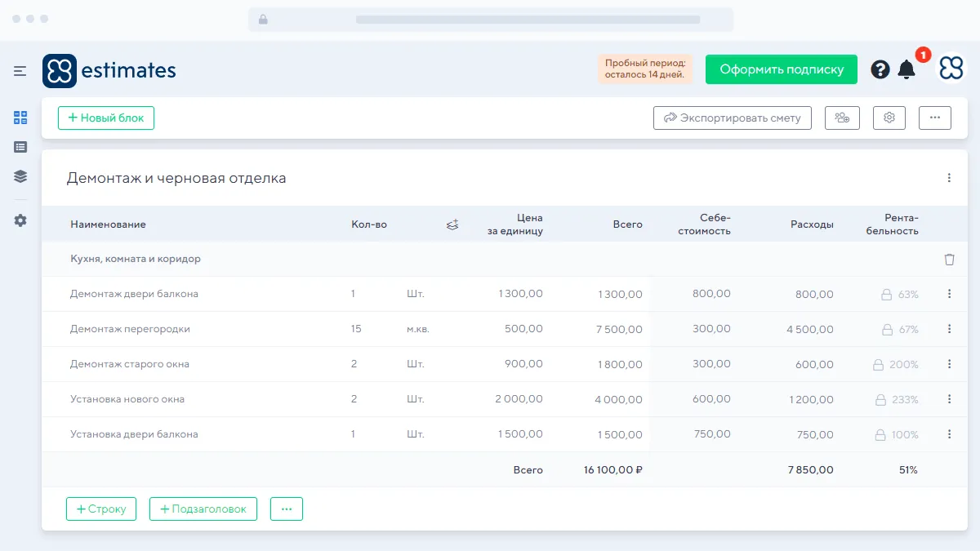
Task: Click the Экспортировать смету button
Action: [733, 118]
